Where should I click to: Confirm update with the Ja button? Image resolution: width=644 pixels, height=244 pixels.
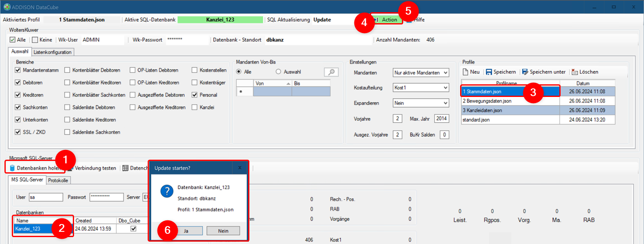tap(186, 231)
